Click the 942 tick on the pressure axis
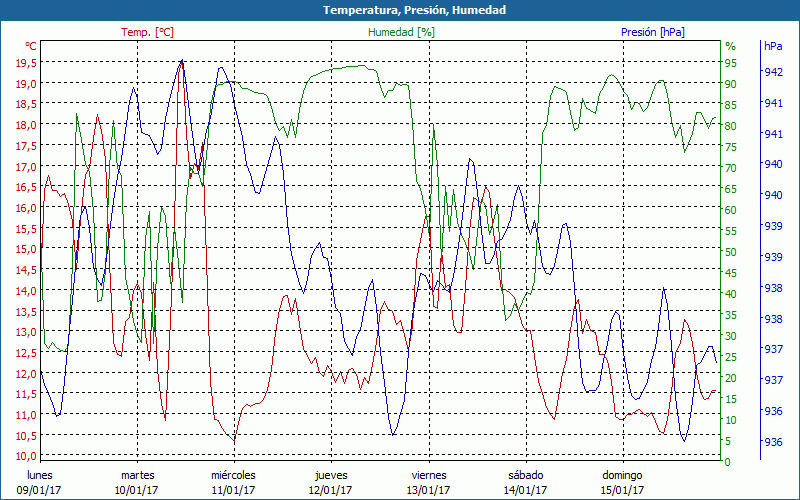The width and height of the screenshot is (800, 500). click(773, 72)
